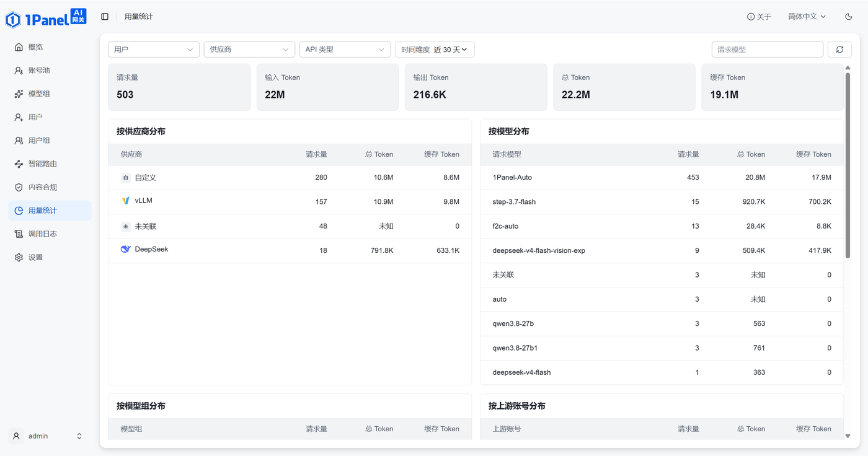Click the 按供应商分布 section heading
This screenshot has height=456, width=868.
point(141,131)
